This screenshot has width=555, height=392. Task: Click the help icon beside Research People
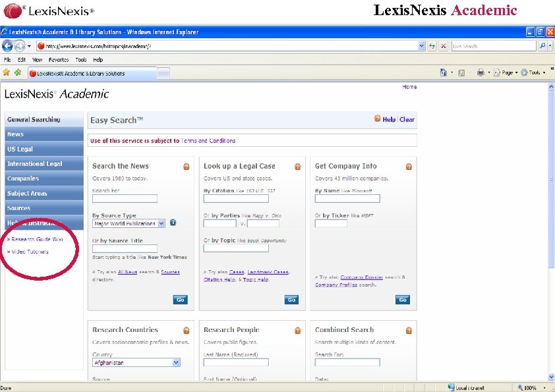point(297,329)
